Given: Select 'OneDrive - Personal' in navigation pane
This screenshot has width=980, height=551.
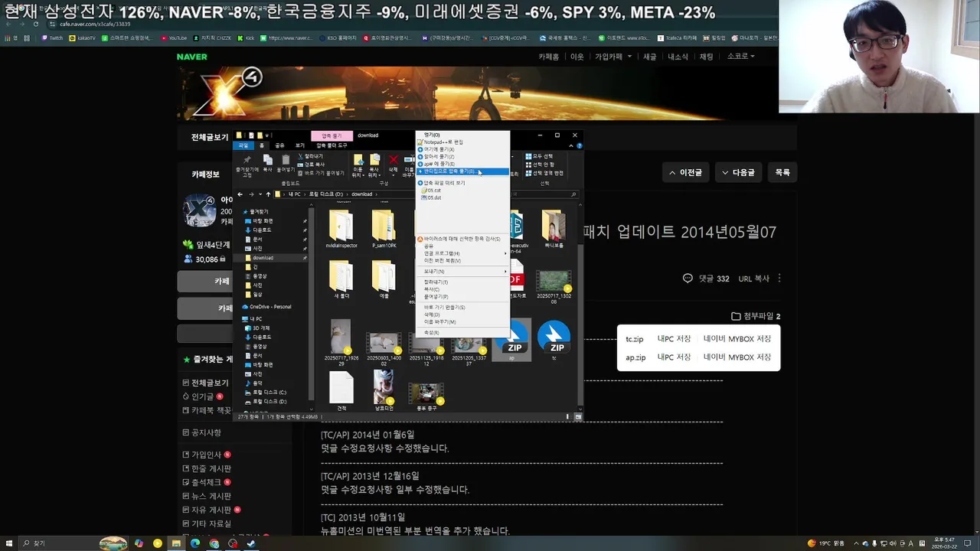Looking at the screenshot, I should click(x=266, y=307).
